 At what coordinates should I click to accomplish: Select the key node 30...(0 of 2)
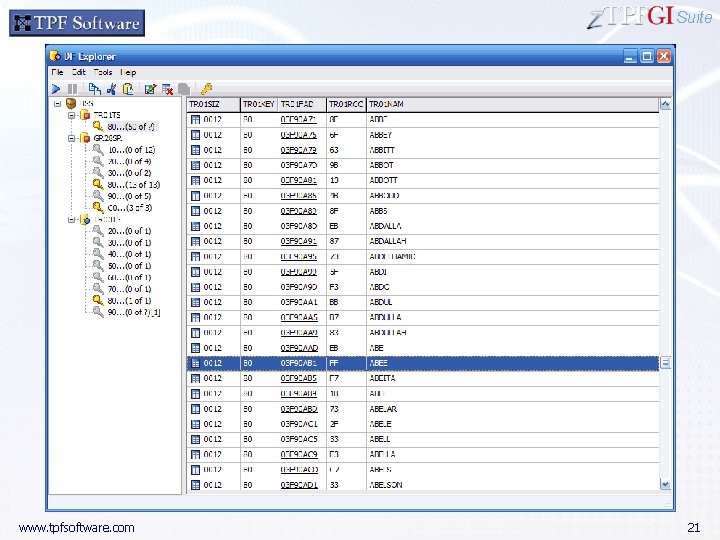129,173
